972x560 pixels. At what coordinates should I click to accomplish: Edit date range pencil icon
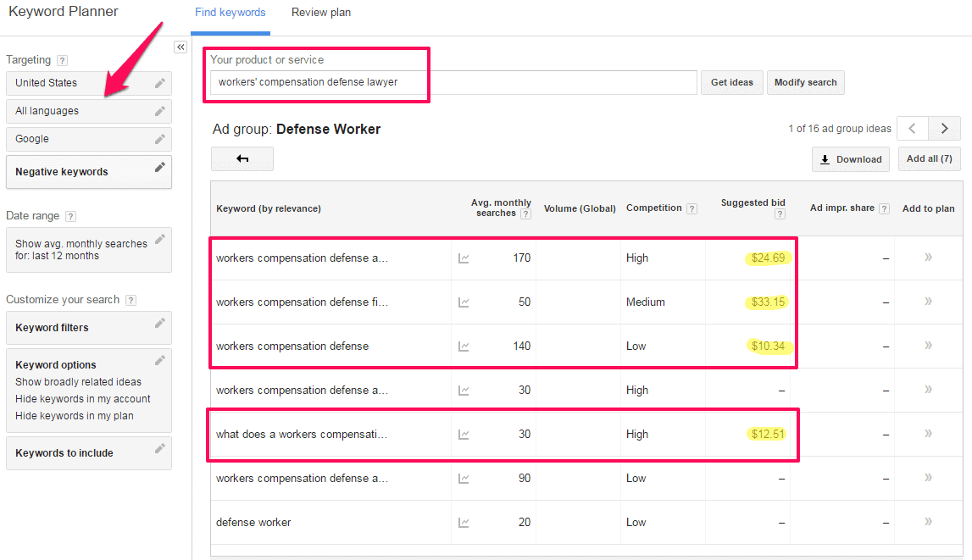(160, 239)
